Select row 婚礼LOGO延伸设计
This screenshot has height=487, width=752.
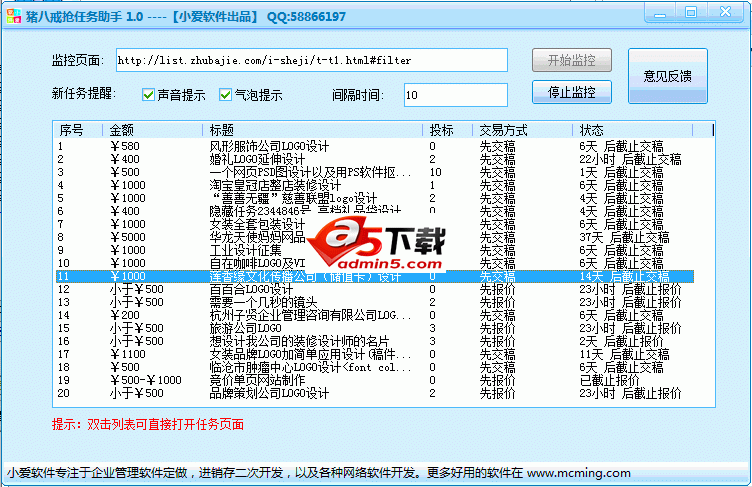[374, 159]
